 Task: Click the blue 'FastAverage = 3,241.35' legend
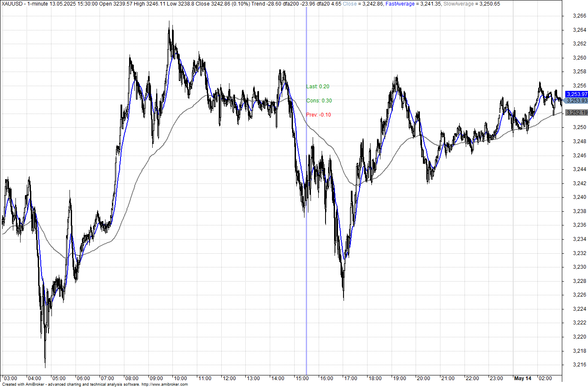click(x=413, y=4)
